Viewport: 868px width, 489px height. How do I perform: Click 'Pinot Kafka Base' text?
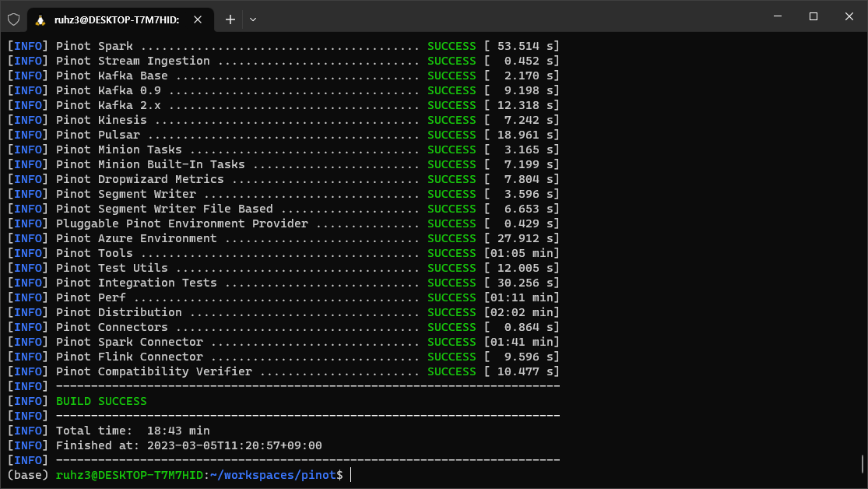[112, 76]
